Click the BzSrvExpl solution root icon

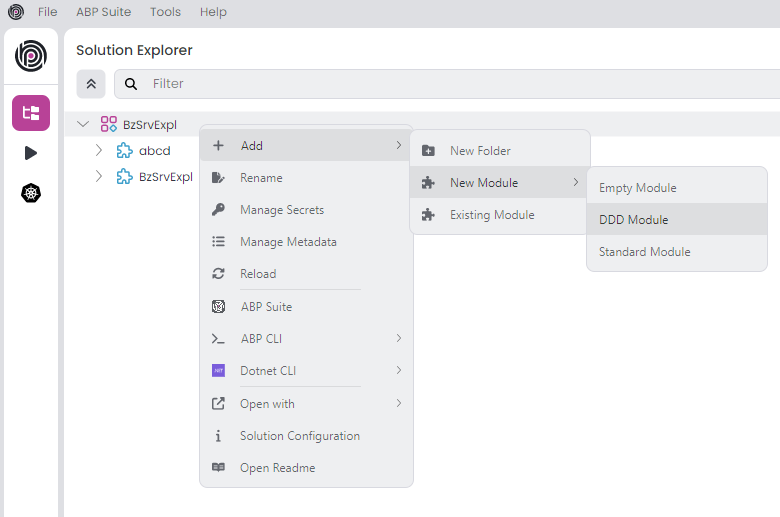point(109,125)
